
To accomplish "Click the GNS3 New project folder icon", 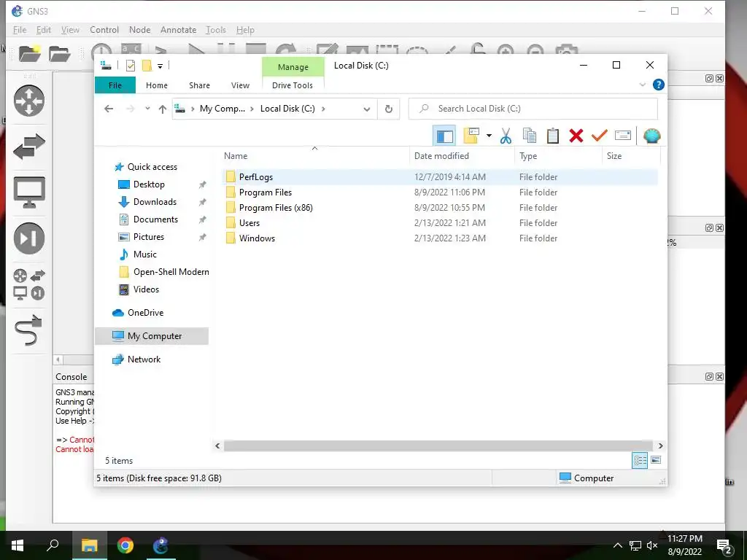I will point(29,53).
